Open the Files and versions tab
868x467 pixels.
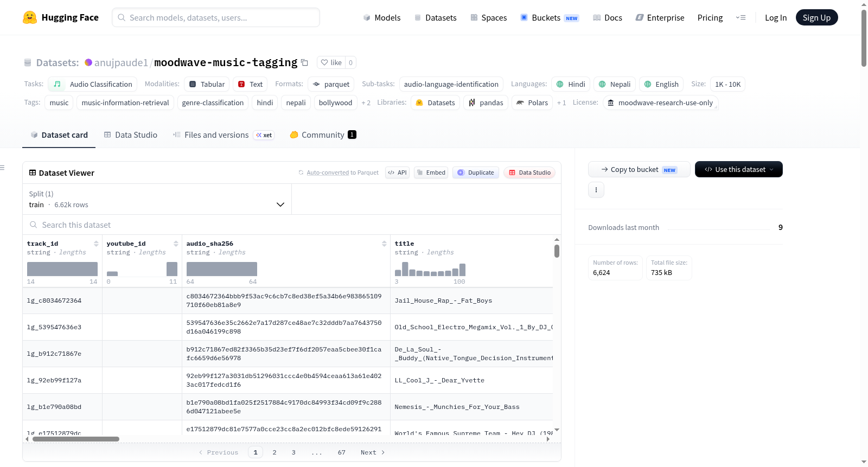pyautogui.click(x=223, y=135)
